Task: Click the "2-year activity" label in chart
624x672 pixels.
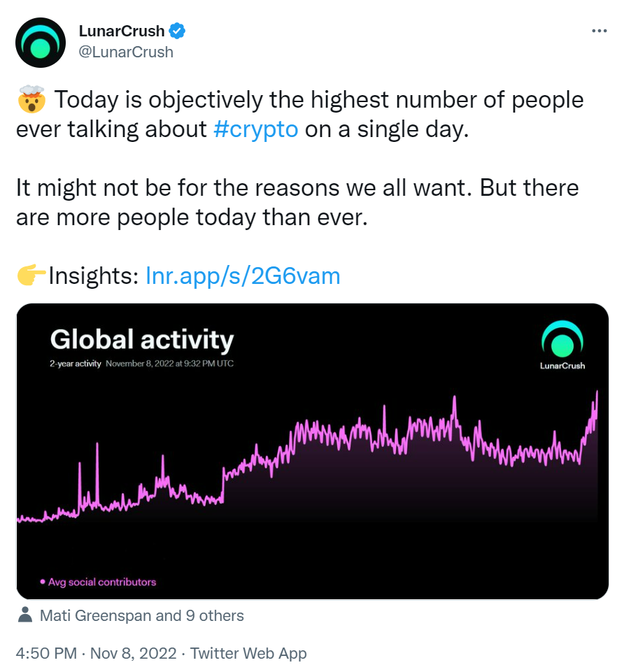Action: 76,364
